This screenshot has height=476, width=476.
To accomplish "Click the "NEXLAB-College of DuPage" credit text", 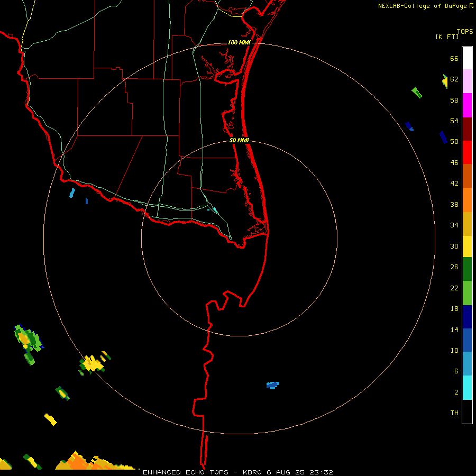I will [x=422, y=6].
